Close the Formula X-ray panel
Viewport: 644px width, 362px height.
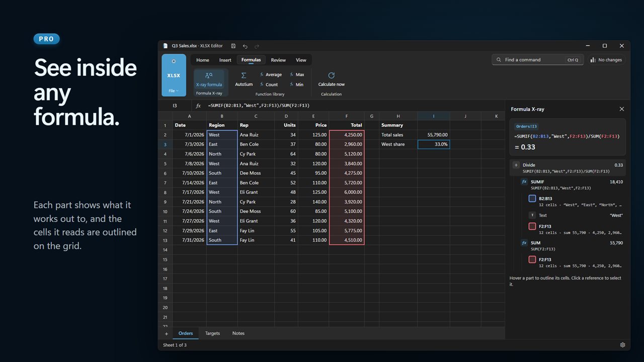[621, 109]
